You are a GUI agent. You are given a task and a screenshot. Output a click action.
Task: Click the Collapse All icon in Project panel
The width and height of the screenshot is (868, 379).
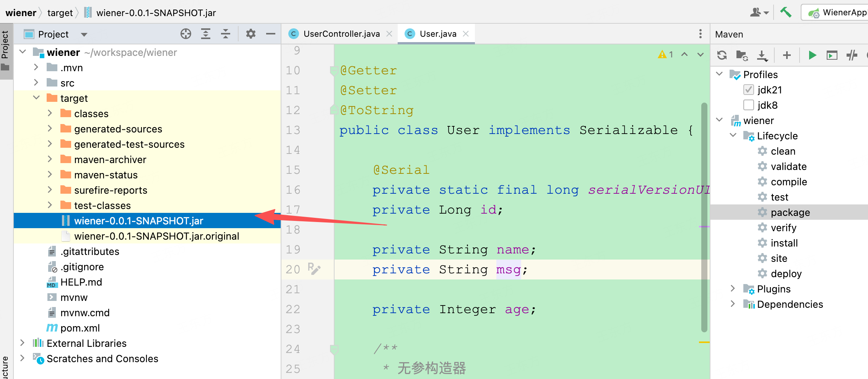tap(226, 34)
